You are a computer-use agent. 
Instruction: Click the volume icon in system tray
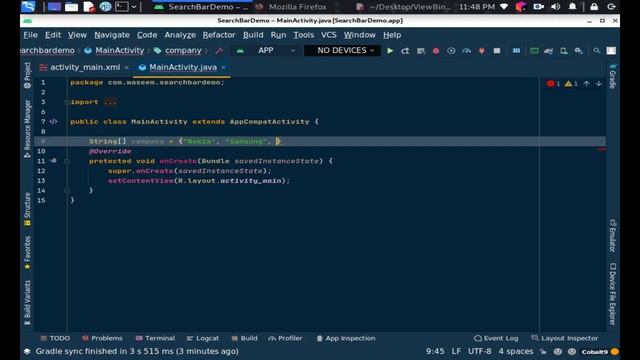point(556,7)
